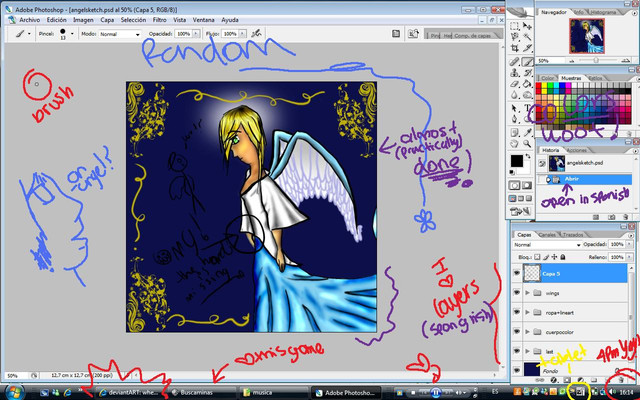Screen dimensions: 640x400
Task: Select the Hand tool
Action: point(514,144)
